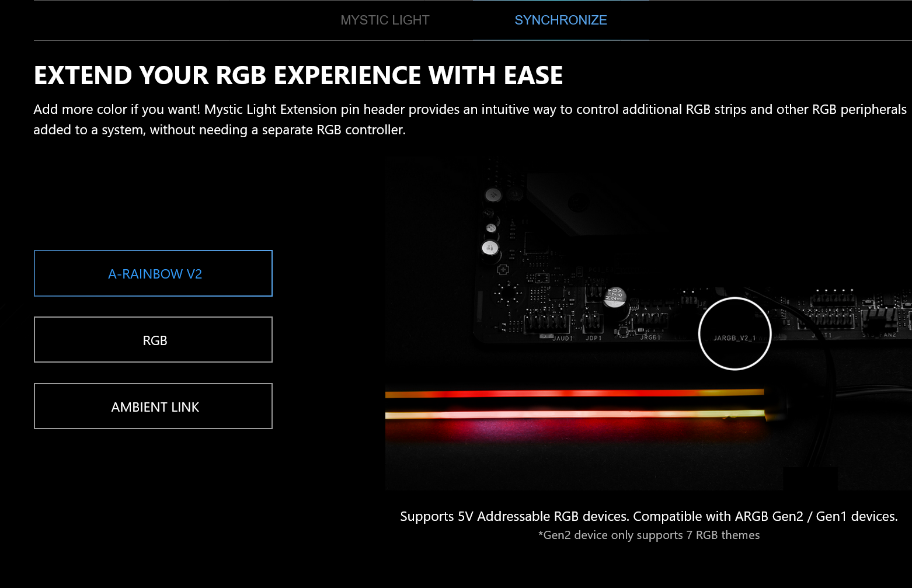Click the JDP1 header label

tap(593, 338)
